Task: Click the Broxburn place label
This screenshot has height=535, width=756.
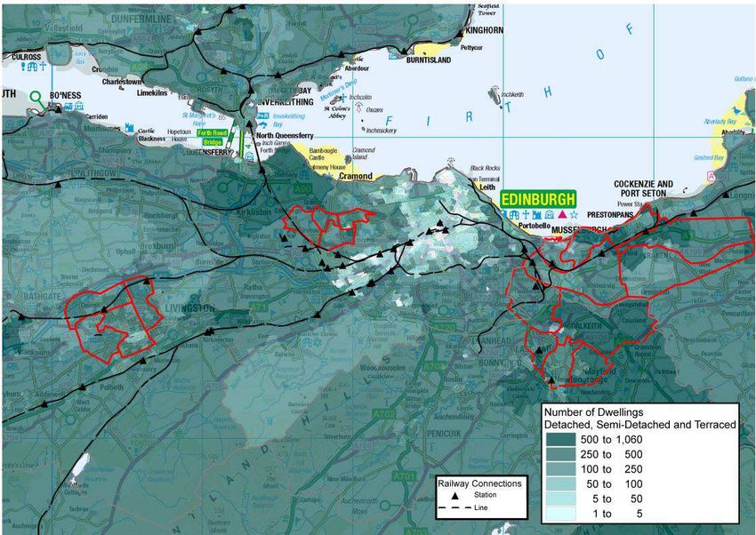Action: (157, 246)
